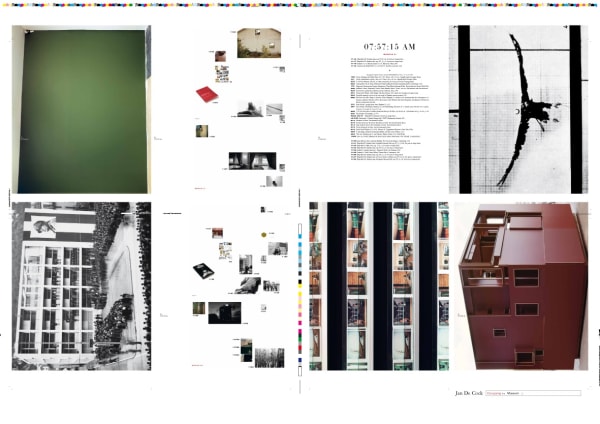Select the black book thumbnail
This screenshot has height=424, width=600.
[x=205, y=270]
